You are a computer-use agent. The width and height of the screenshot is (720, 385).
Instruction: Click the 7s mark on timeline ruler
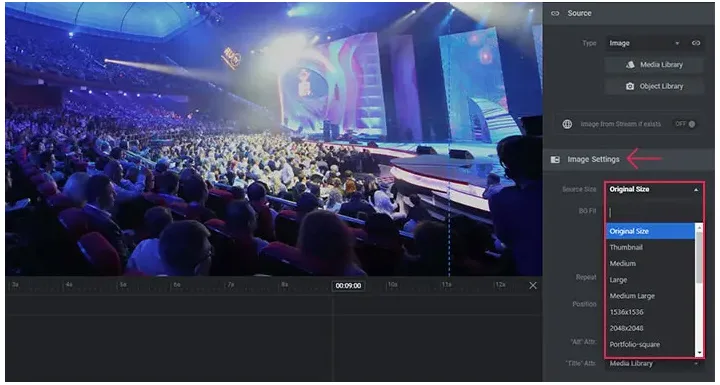[x=231, y=285]
